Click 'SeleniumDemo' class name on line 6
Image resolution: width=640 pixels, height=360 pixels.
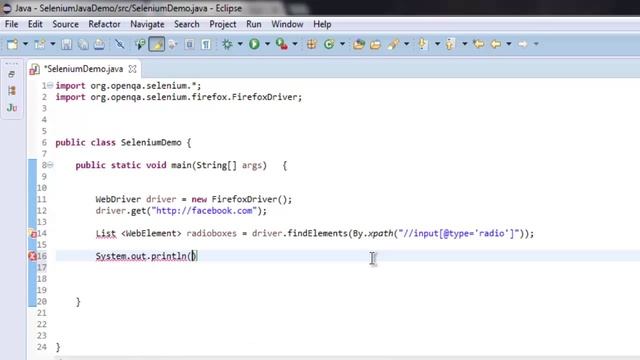[x=151, y=143]
